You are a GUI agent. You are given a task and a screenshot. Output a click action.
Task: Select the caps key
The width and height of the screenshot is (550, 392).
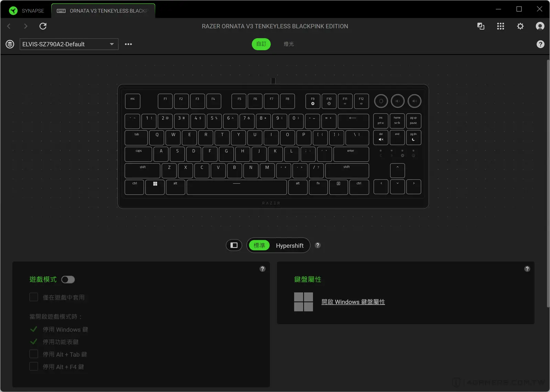tap(139, 154)
